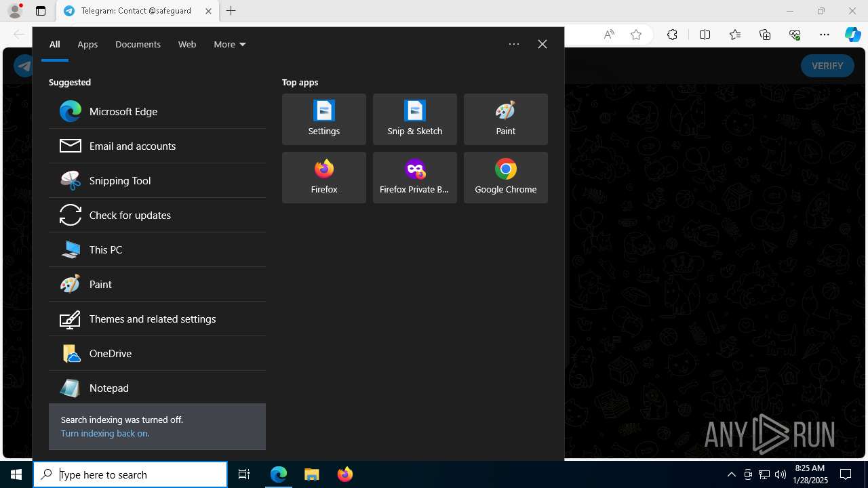The width and height of the screenshot is (868, 488).
Task: Open Edge browser essentials
Action: tap(795, 35)
